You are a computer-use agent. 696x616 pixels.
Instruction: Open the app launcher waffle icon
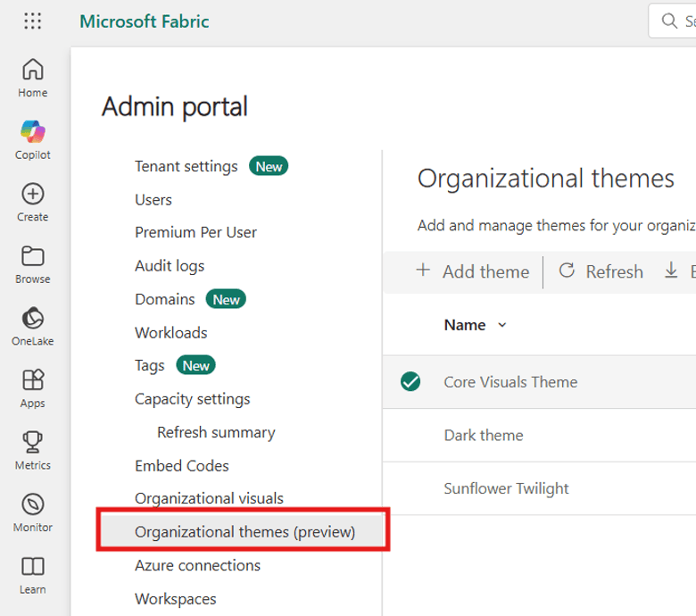(x=33, y=21)
